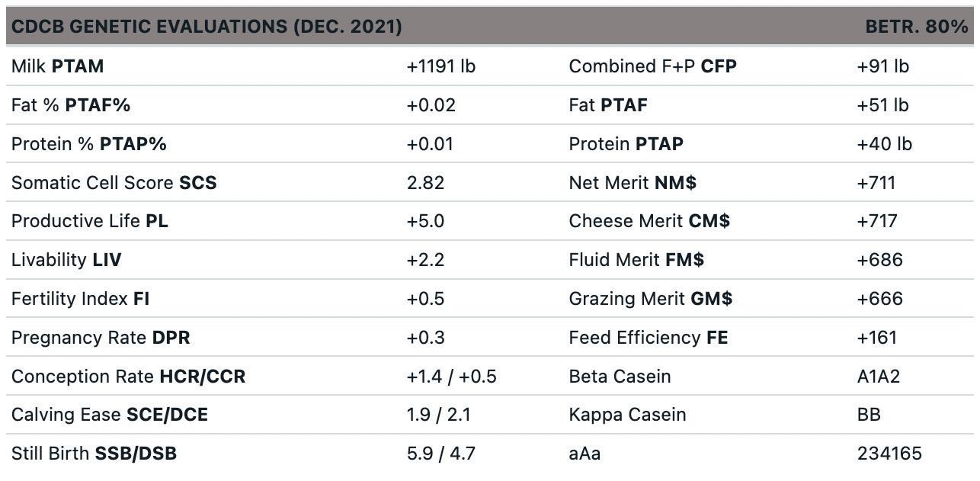Click the Somatic Cell Score SCS label

coord(114,183)
